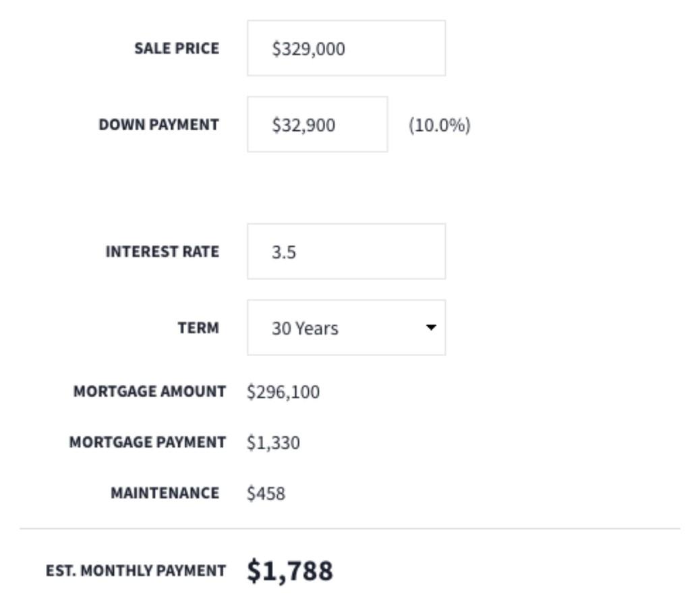Select the $296,100 mortgage amount value
The width and height of the screenshot is (700, 607).
283,392
